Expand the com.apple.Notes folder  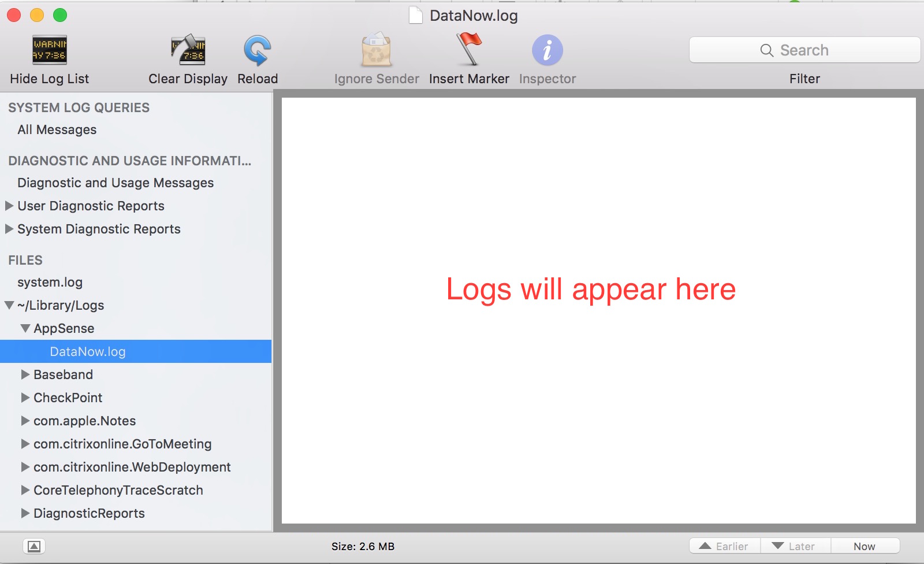pos(25,421)
